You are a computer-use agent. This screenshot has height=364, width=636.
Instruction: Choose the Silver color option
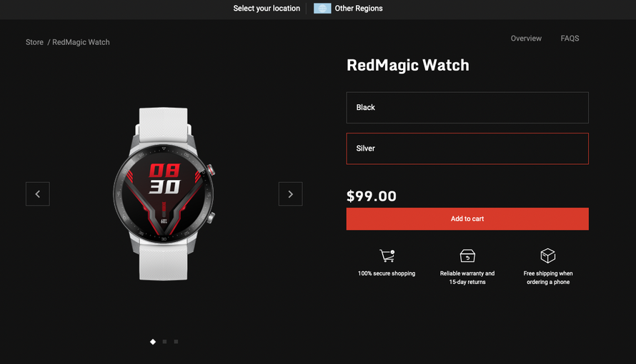point(467,148)
